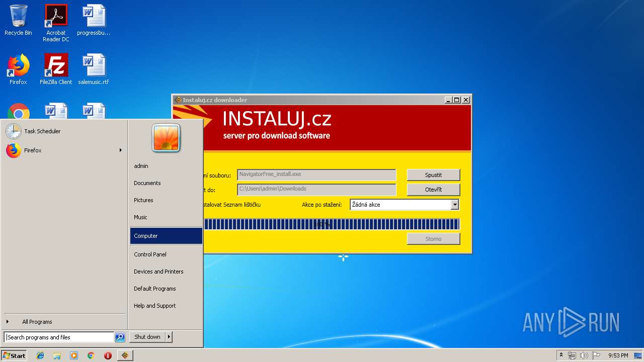Minimize the Instaluj.cz downloader window
Screen dimensions: 644x362
pos(448,100)
